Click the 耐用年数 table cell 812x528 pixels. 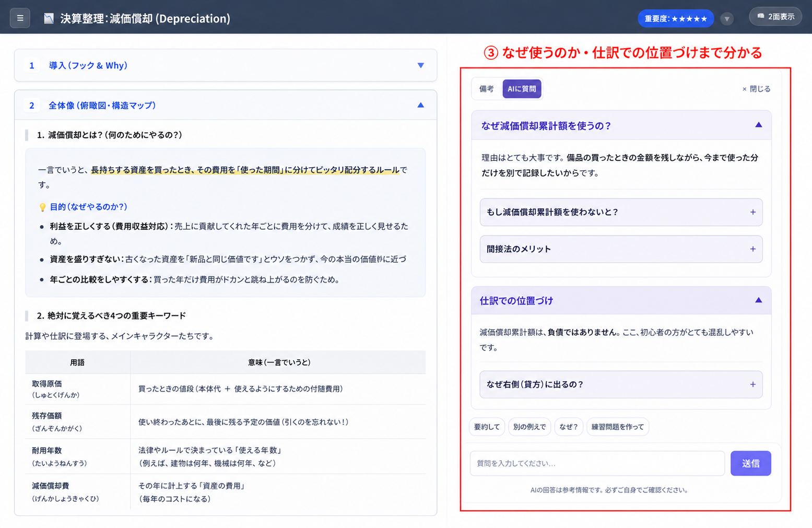78,456
